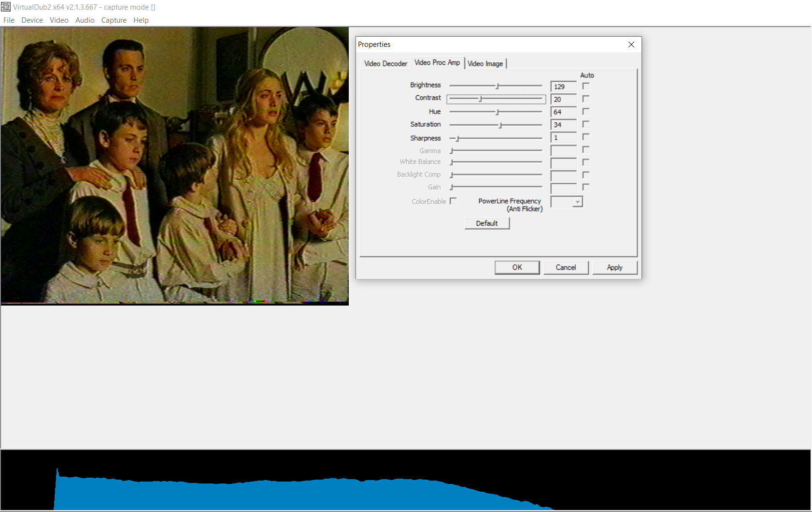Open the PowerLine Frequency dropdown
Screen dimensions: 812x512
coord(567,202)
